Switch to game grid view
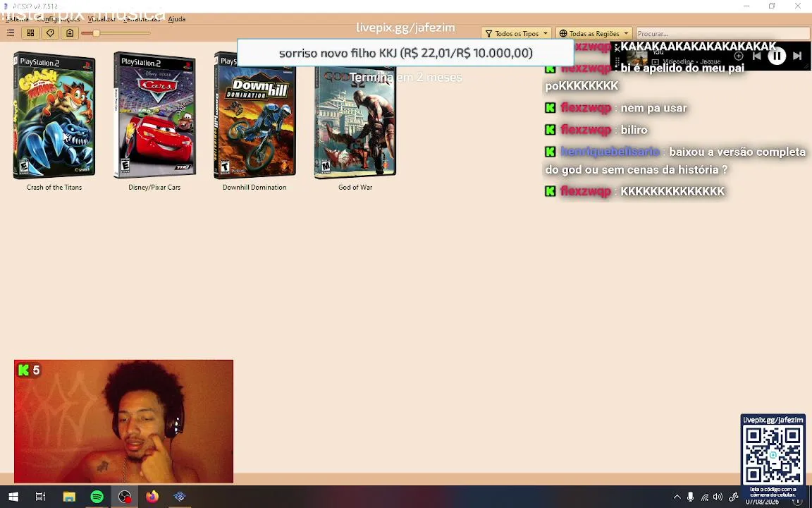Screen dimensions: 812x508 pos(30,33)
